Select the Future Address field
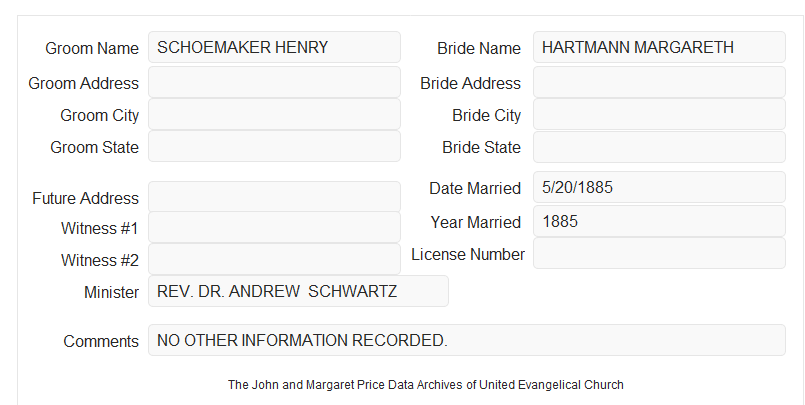 coord(274,197)
